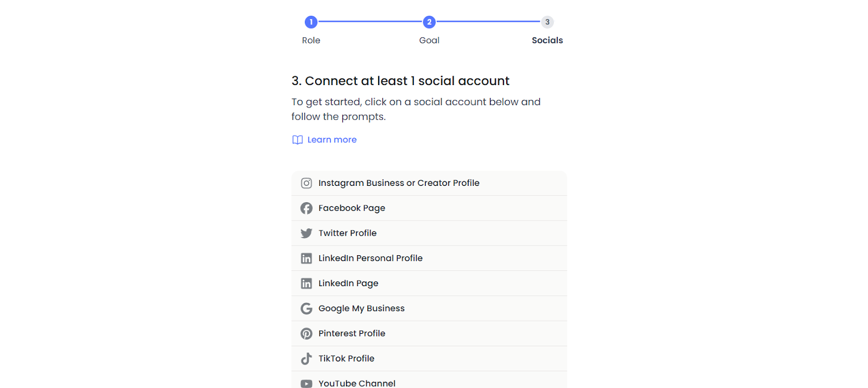Click the Pinterest logo icon
Screen dimensions: 868x388
(x=307, y=333)
